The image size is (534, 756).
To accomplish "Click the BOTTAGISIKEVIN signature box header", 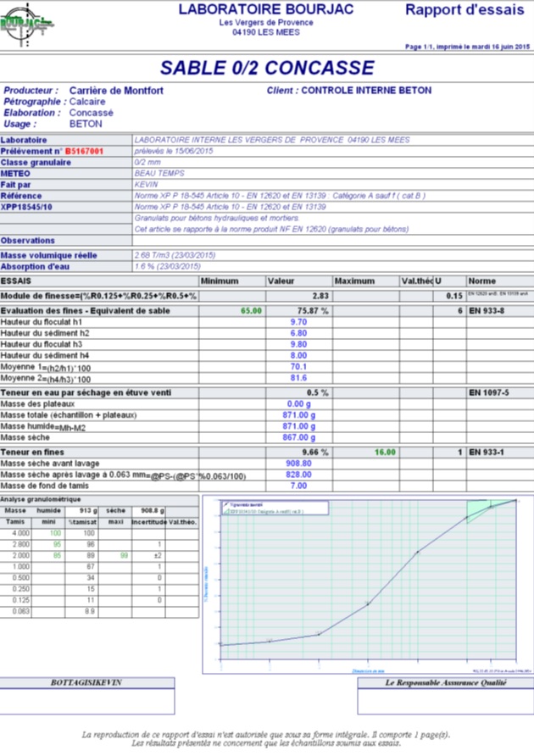I will [x=86, y=682].
